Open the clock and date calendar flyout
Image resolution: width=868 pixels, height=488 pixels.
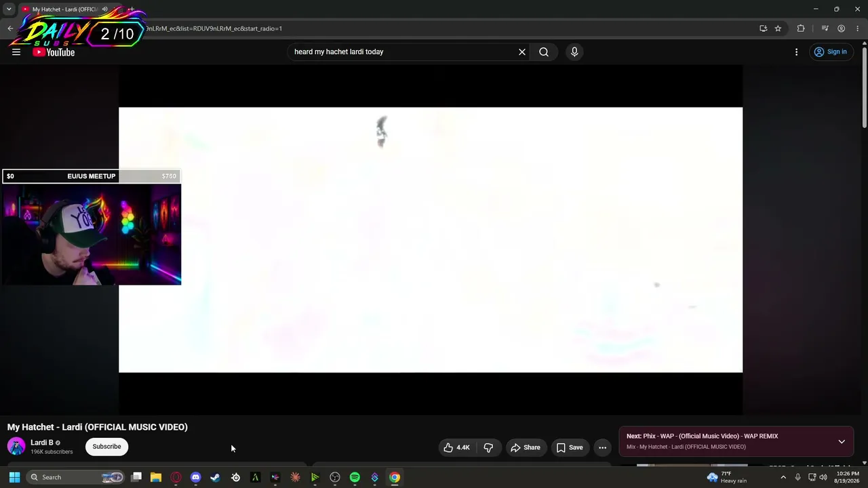click(x=848, y=477)
